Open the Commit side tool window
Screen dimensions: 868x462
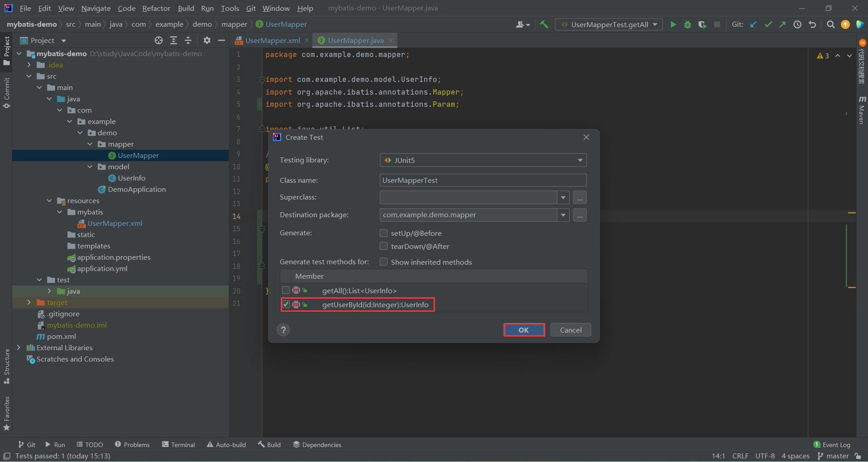pos(6,93)
